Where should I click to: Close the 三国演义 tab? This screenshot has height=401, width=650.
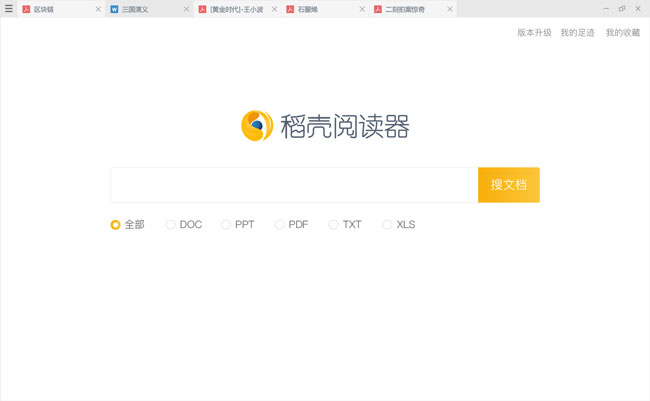(186, 9)
